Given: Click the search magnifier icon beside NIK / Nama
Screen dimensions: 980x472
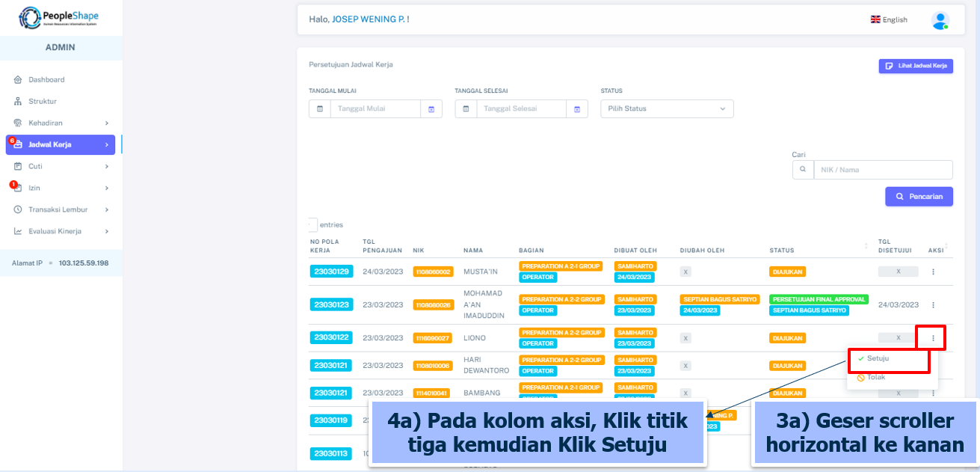Looking at the screenshot, I should click(x=803, y=170).
